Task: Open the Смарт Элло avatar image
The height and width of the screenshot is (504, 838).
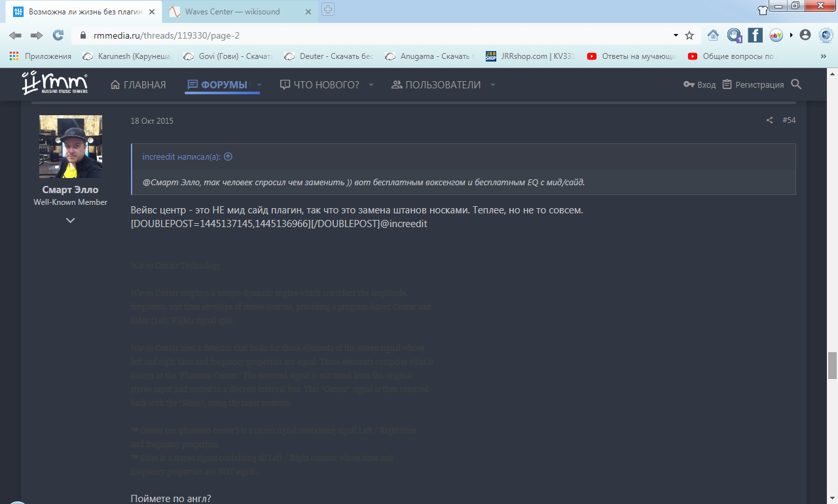Action: [71, 147]
